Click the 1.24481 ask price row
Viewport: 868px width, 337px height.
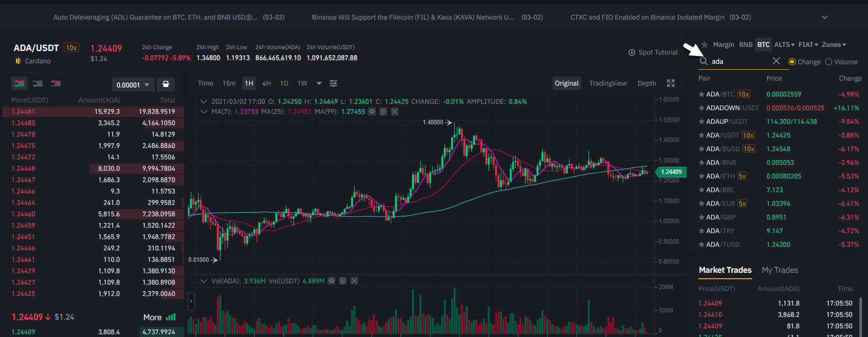tap(93, 112)
